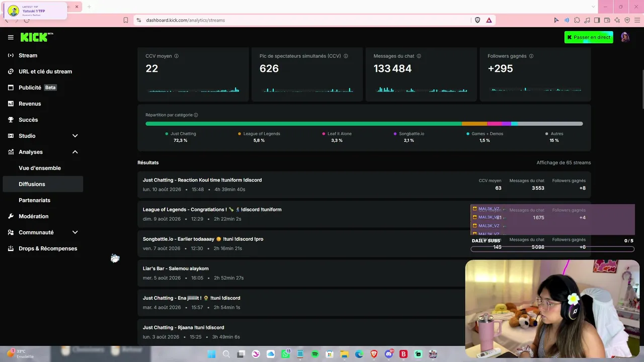The height and width of the screenshot is (362, 644).
Task: Open the Just Chatting Ena jiiiiiiit stream
Action: coord(364,303)
